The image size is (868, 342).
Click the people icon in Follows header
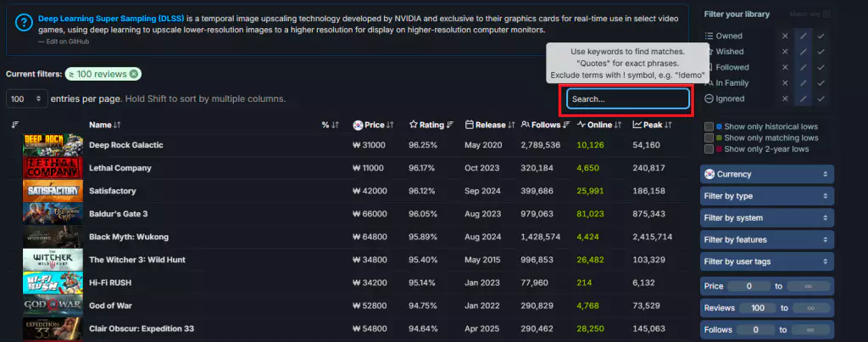[x=526, y=126]
